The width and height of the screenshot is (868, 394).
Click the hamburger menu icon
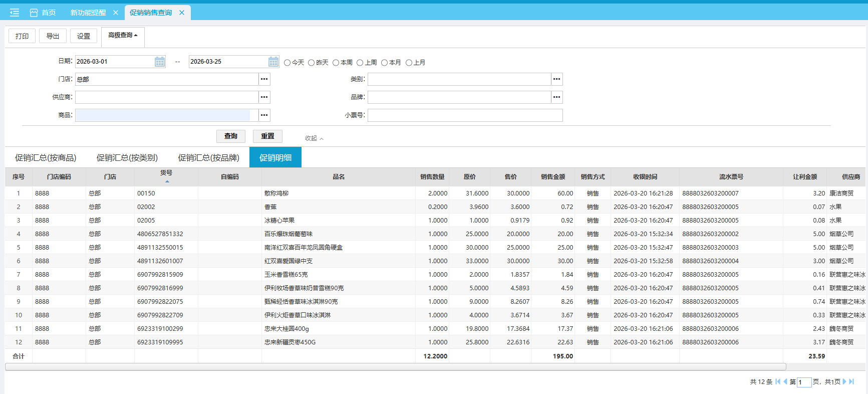coord(15,13)
